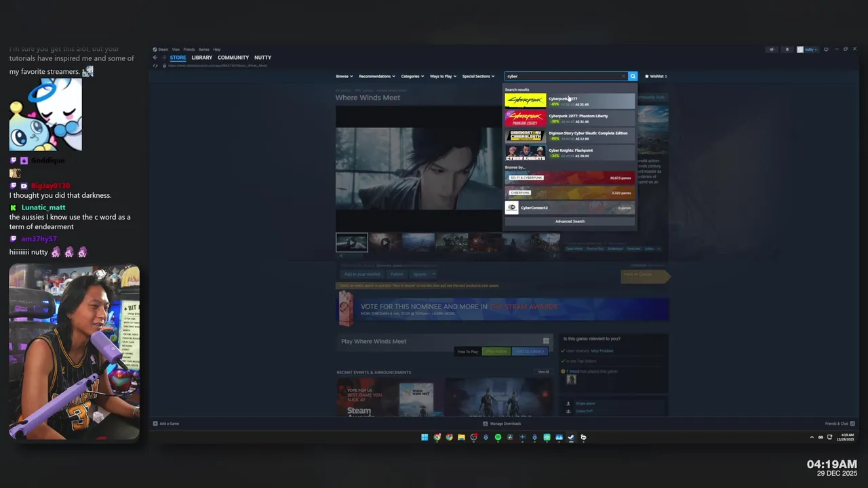Click the Windows platform icon in purchase box
Viewport: 868px width, 488px height.
coord(546,341)
